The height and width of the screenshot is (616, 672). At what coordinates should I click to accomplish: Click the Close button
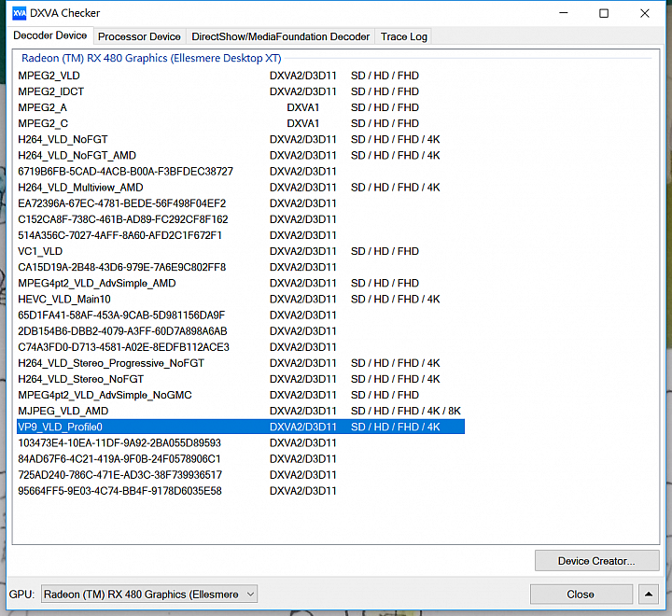[581, 595]
